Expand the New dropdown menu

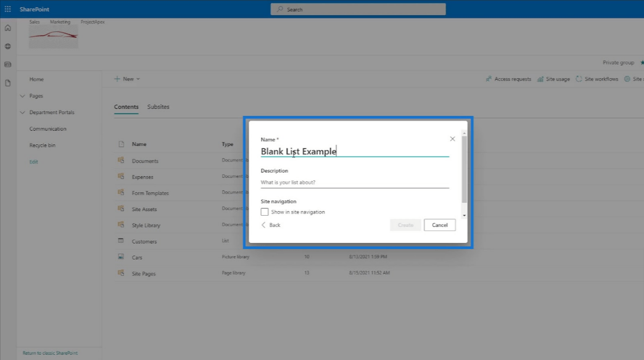[127, 79]
